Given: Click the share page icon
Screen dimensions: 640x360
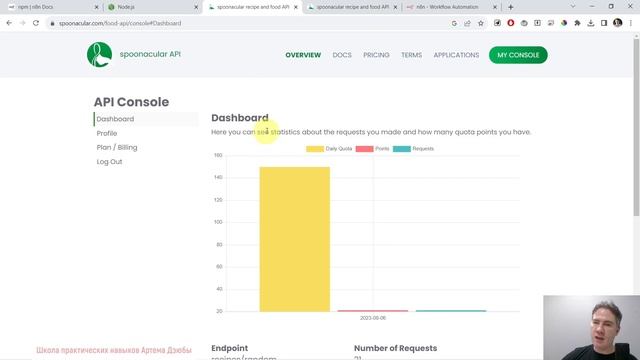Looking at the screenshot, I should click(467, 23).
